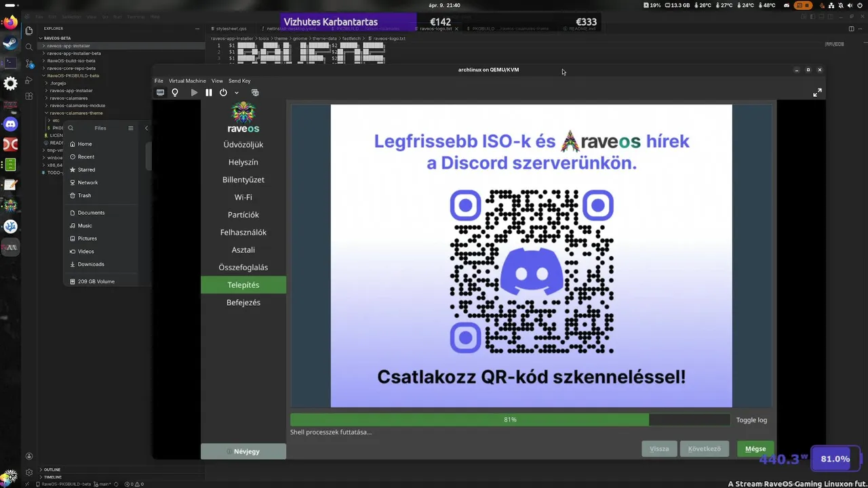
Task: Open the terminal dock icon
Action: click(x=10, y=63)
